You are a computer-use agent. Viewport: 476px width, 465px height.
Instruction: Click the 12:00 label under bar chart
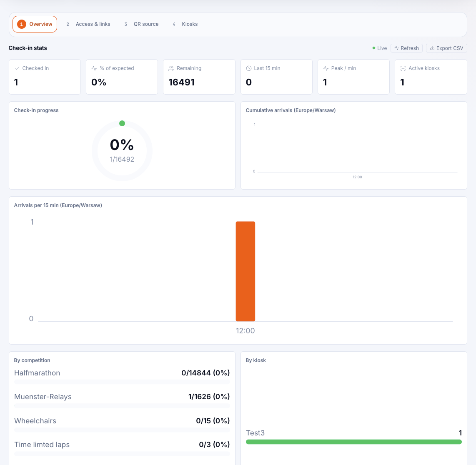click(245, 330)
